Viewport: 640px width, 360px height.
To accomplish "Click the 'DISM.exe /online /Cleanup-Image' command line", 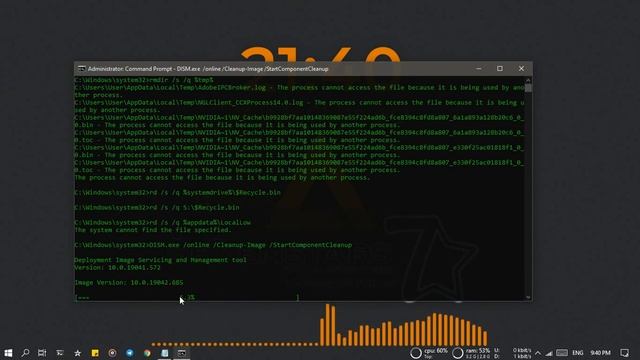I will [x=213, y=245].
